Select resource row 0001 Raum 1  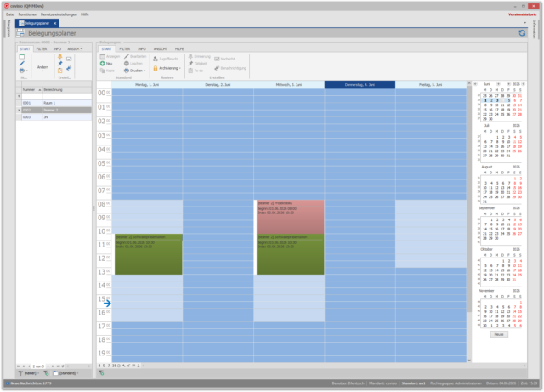click(54, 103)
